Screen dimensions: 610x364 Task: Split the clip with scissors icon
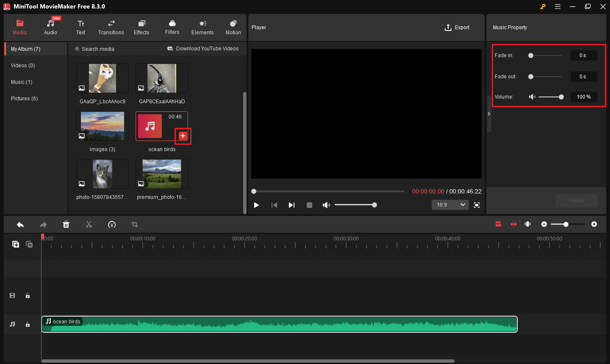[89, 224]
